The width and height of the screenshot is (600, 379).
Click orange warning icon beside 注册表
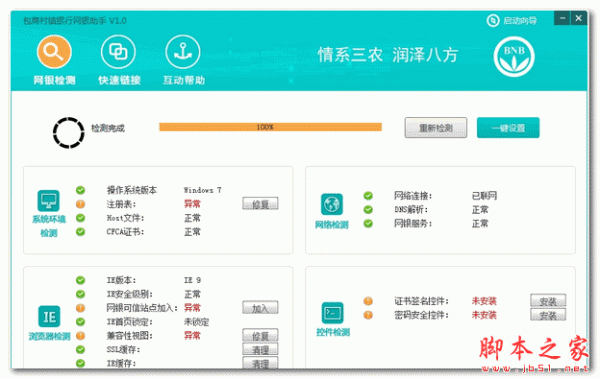80,204
